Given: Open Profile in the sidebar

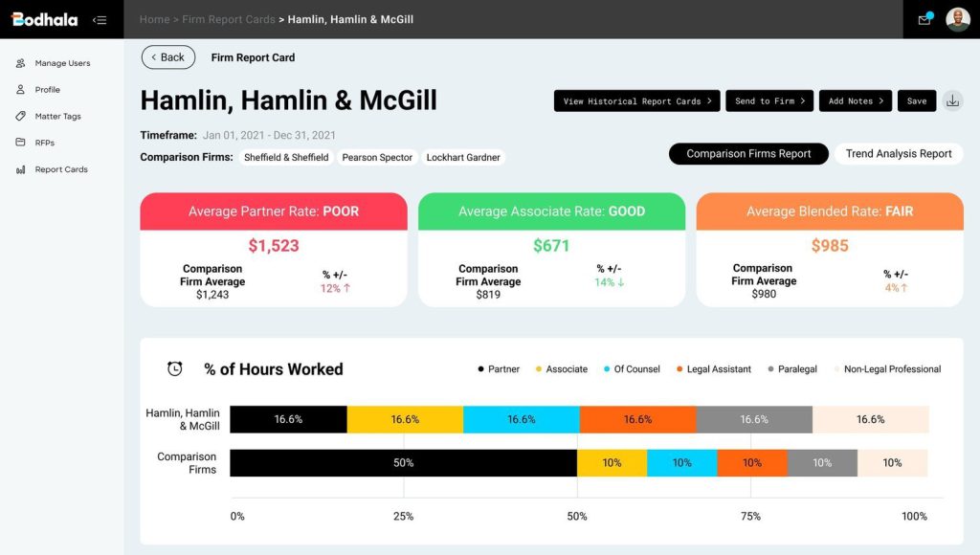Looking at the screenshot, I should (48, 89).
